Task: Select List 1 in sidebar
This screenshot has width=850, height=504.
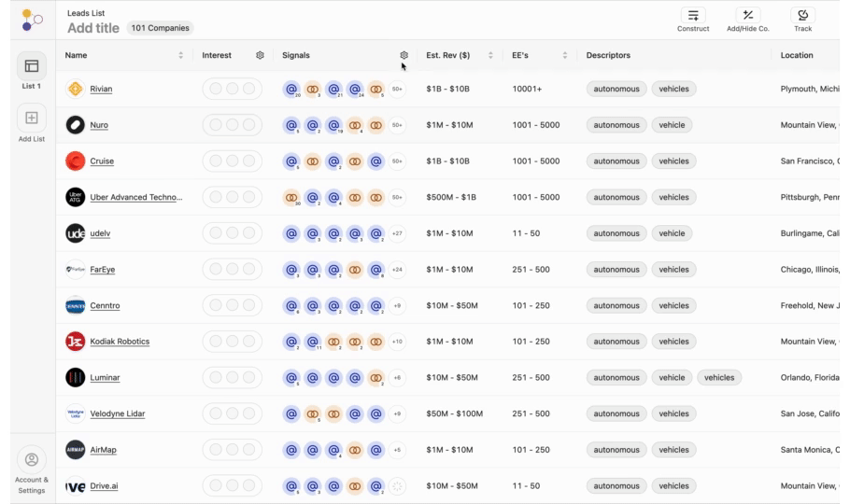Action: point(32,72)
